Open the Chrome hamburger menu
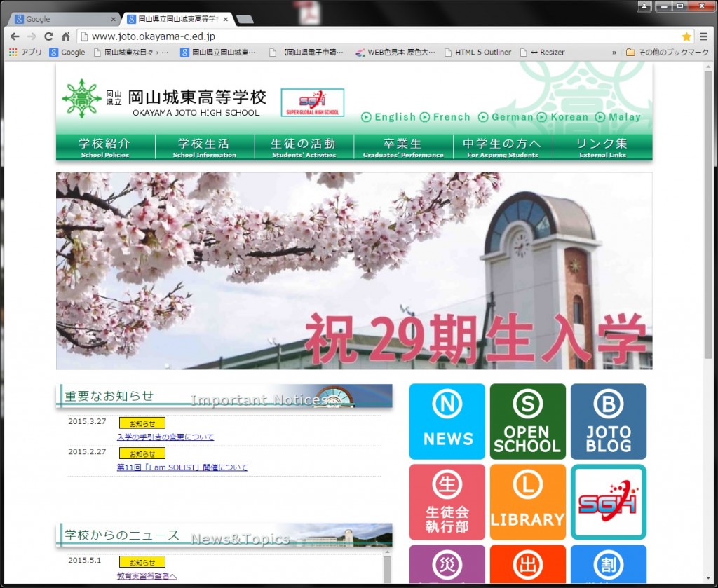The height and width of the screenshot is (588, 718). (x=704, y=36)
